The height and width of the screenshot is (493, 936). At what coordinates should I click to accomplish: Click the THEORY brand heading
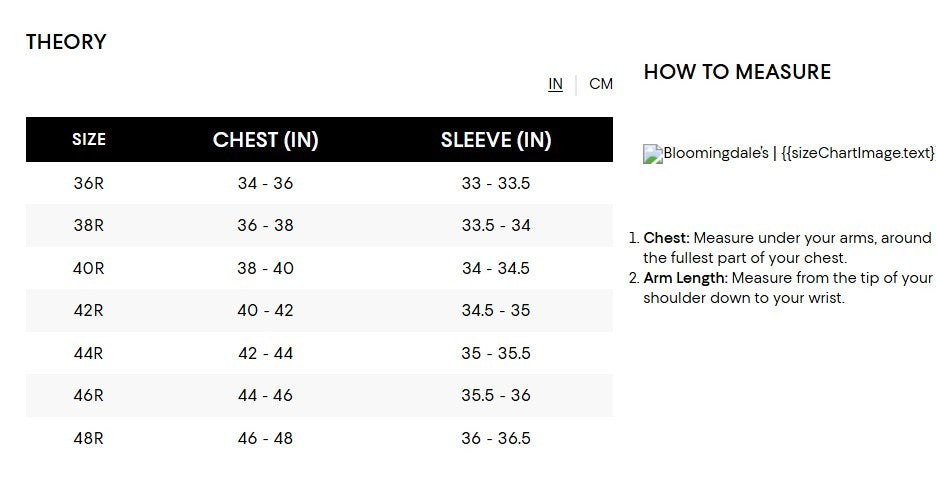[x=66, y=42]
